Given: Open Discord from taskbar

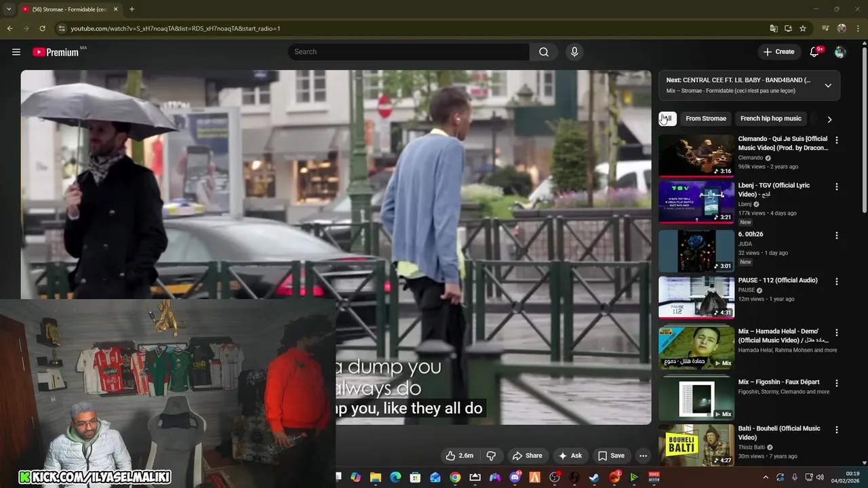Looking at the screenshot, I should click(x=515, y=477).
